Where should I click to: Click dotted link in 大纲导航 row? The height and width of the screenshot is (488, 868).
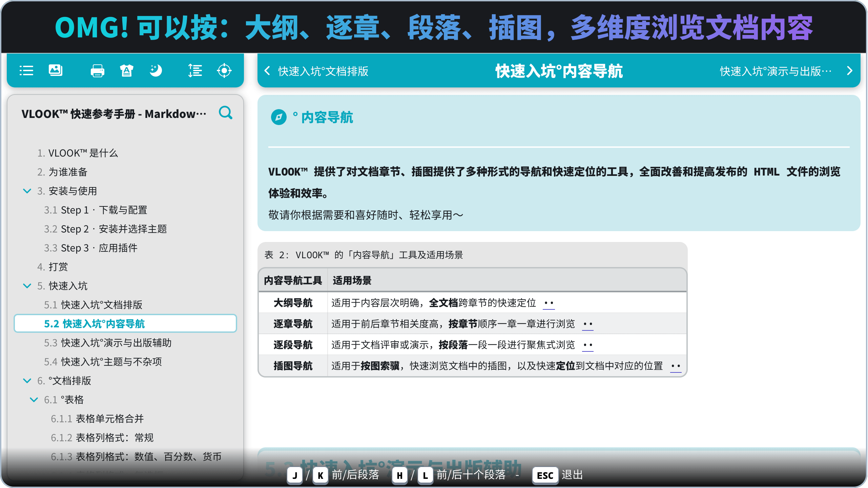tap(549, 303)
